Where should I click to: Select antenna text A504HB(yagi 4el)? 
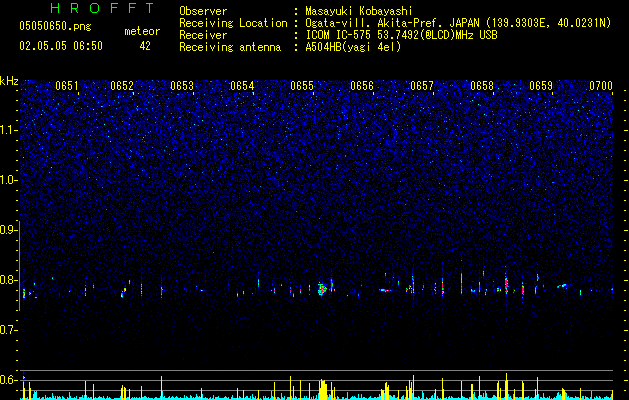(x=353, y=47)
